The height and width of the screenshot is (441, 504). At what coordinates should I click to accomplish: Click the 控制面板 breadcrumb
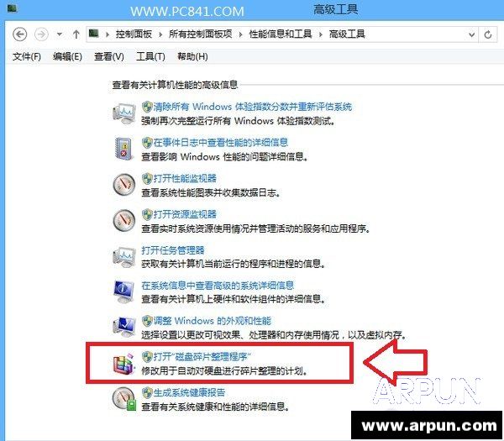coord(134,34)
